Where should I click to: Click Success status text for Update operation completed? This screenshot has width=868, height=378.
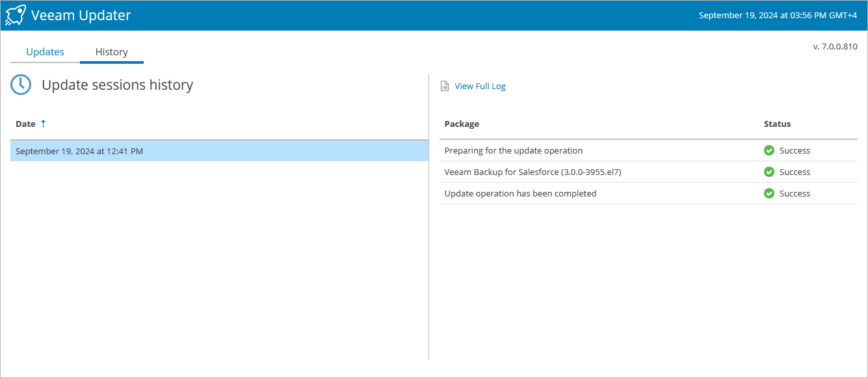[795, 193]
